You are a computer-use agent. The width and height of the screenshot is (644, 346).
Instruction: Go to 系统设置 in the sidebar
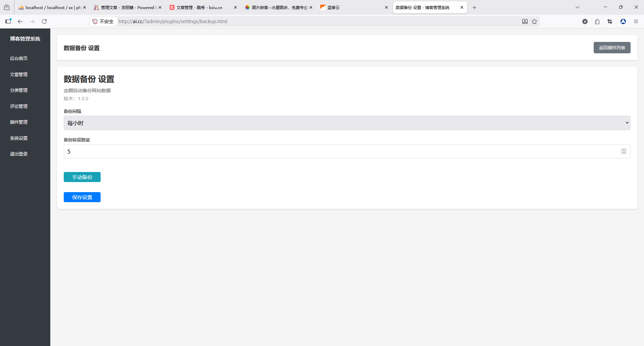(x=19, y=138)
